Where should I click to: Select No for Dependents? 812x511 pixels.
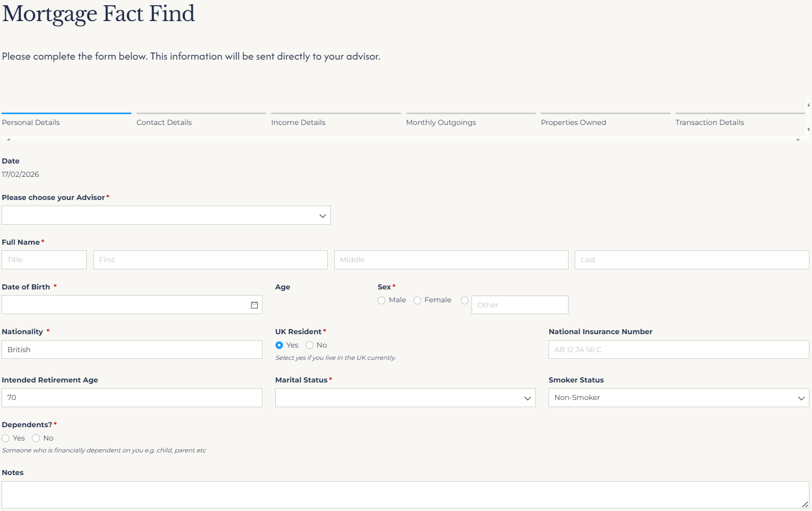point(36,439)
